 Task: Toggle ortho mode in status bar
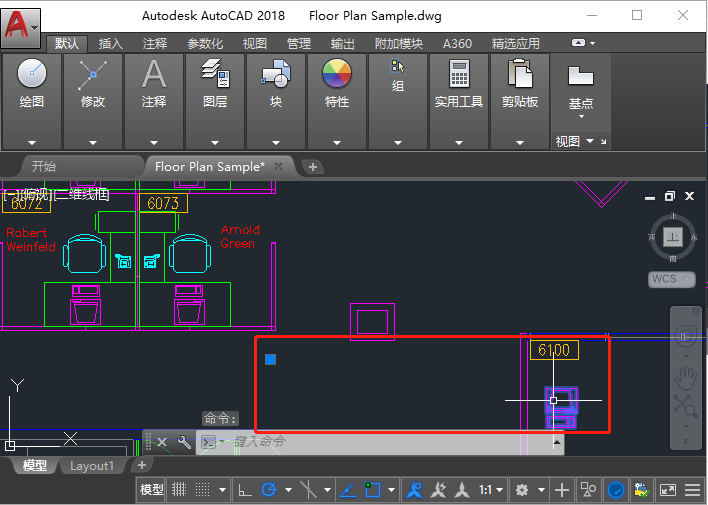click(x=245, y=490)
